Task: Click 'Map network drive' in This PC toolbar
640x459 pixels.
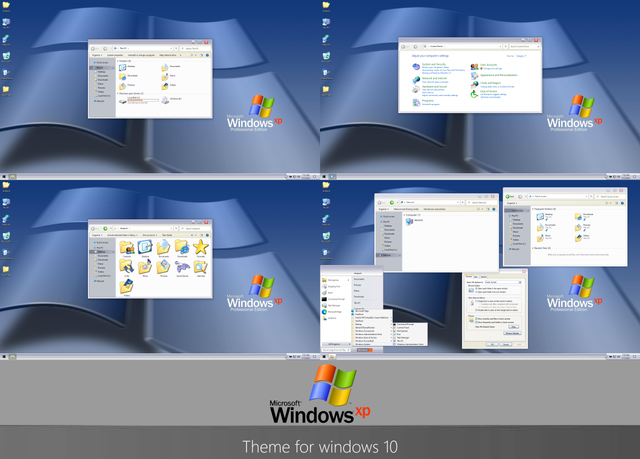Action: coord(168,55)
